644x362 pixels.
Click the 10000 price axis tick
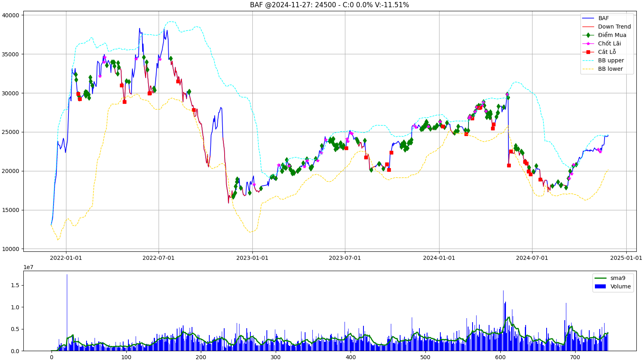pyautogui.click(x=10, y=249)
